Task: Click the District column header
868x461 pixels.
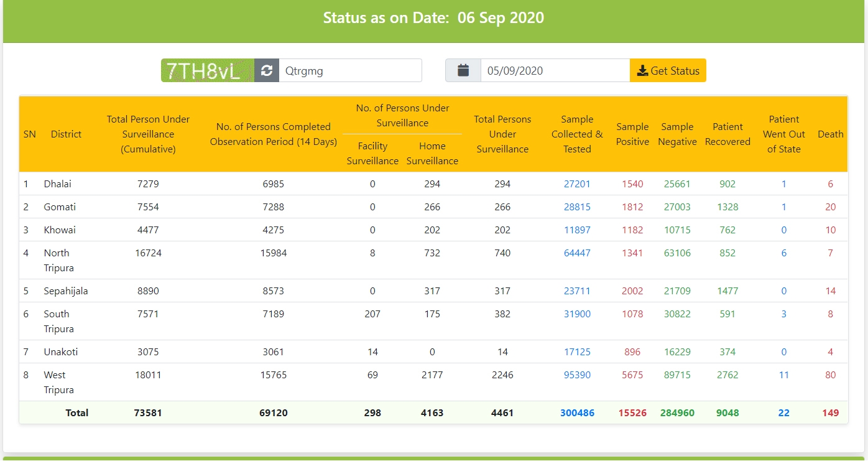Action: click(66, 134)
